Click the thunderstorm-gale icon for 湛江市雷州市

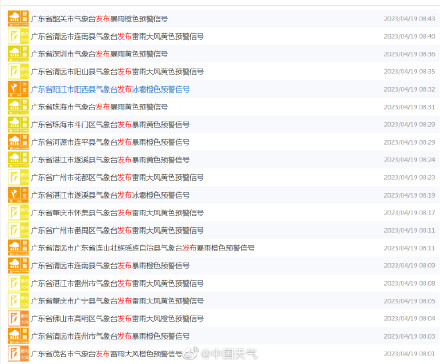point(18,283)
